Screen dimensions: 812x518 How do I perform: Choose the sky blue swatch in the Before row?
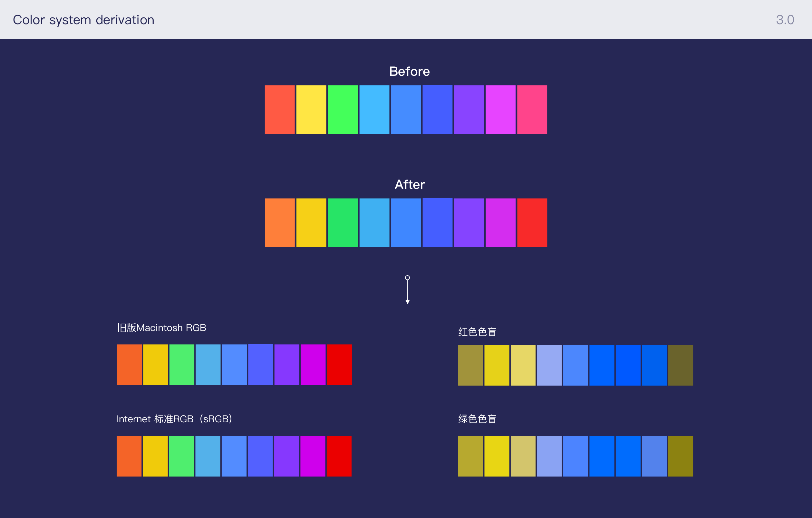pyautogui.click(x=374, y=110)
